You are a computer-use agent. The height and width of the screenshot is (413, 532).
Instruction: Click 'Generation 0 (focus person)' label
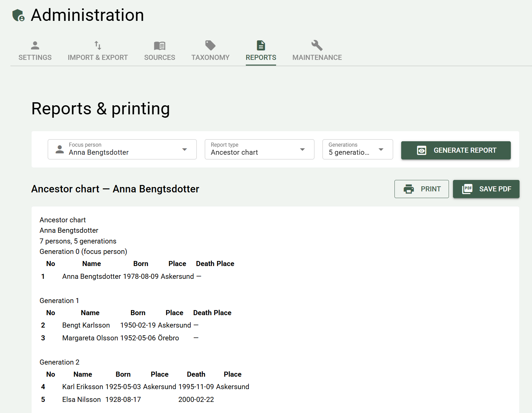click(x=83, y=252)
